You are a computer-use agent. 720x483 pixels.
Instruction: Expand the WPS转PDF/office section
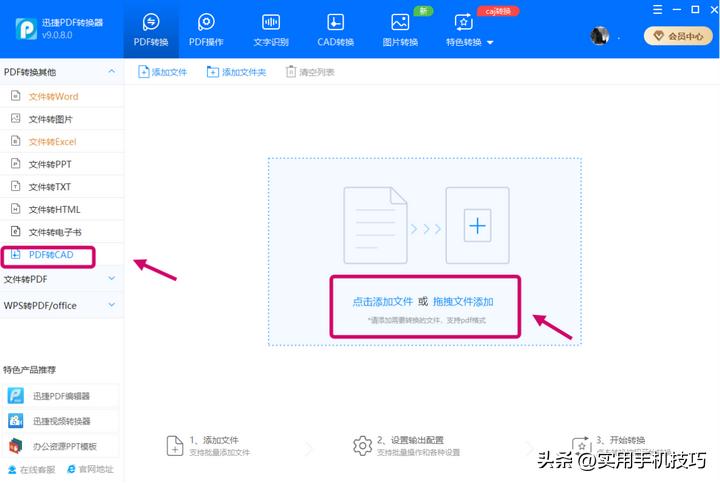(x=62, y=305)
